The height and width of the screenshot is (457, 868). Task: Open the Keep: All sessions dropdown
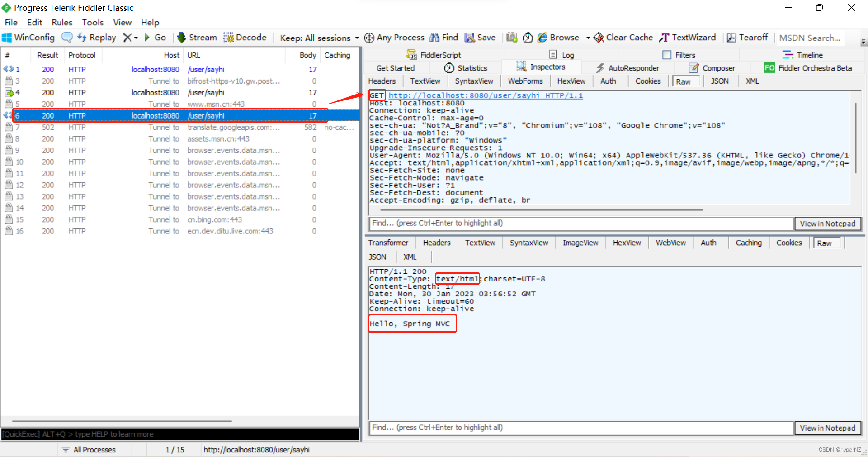pos(319,38)
